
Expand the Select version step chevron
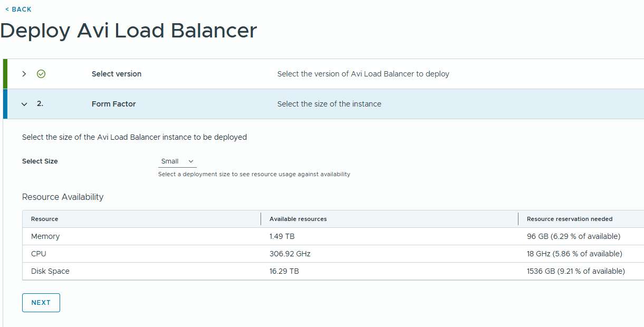(24, 74)
